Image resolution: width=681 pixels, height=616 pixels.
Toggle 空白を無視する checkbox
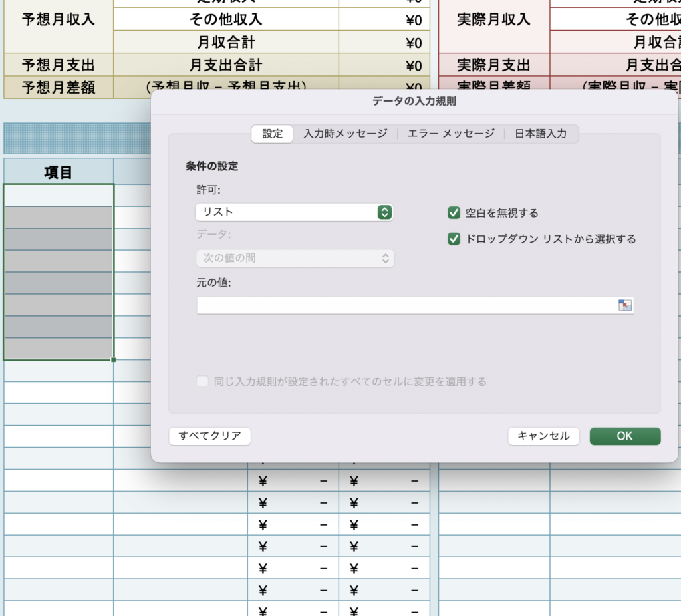[454, 213]
